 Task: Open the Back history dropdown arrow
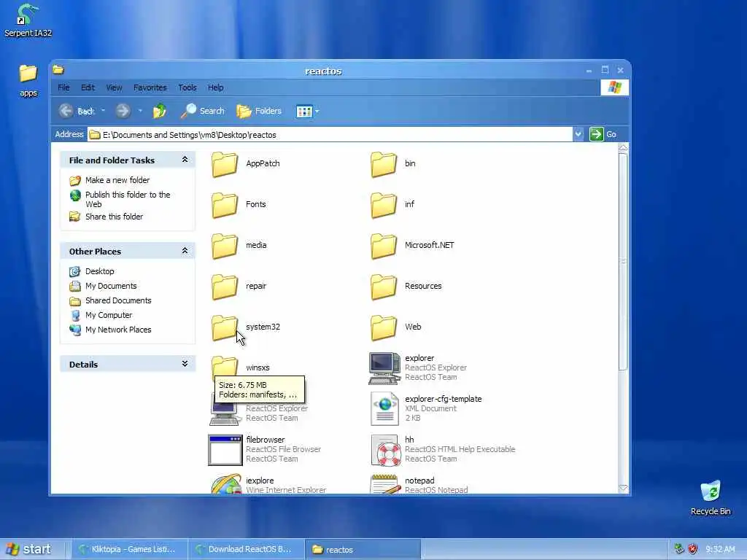103,111
